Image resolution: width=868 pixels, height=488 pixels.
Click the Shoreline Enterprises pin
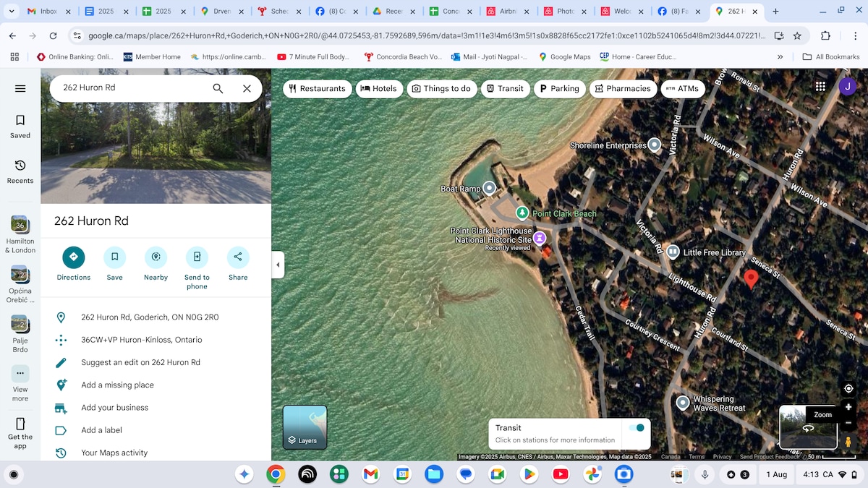point(655,145)
